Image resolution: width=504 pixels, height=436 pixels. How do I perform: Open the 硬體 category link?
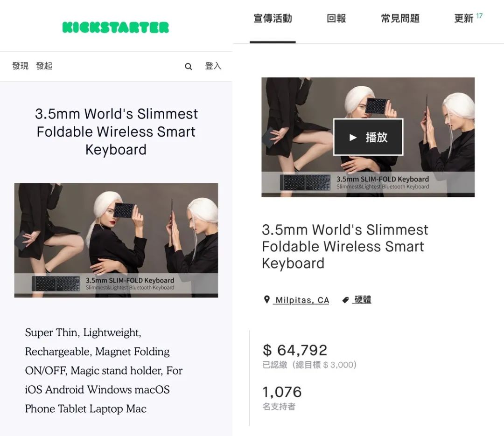coord(362,300)
